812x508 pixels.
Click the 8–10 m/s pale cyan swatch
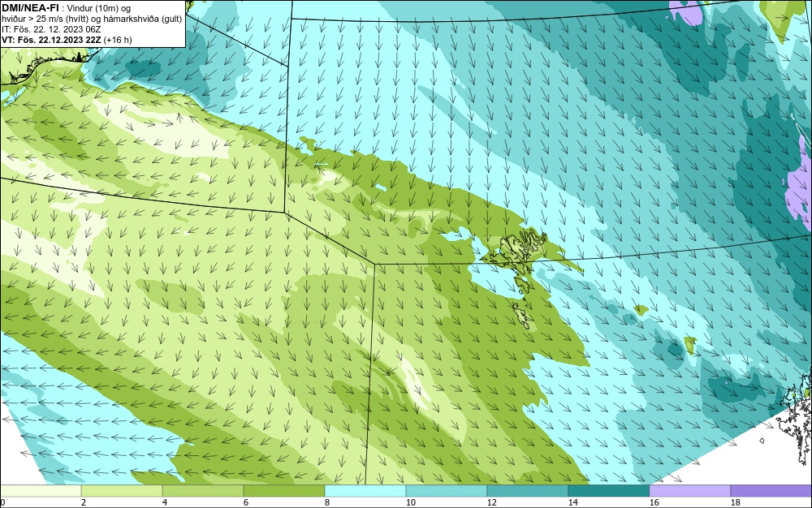pos(365,491)
